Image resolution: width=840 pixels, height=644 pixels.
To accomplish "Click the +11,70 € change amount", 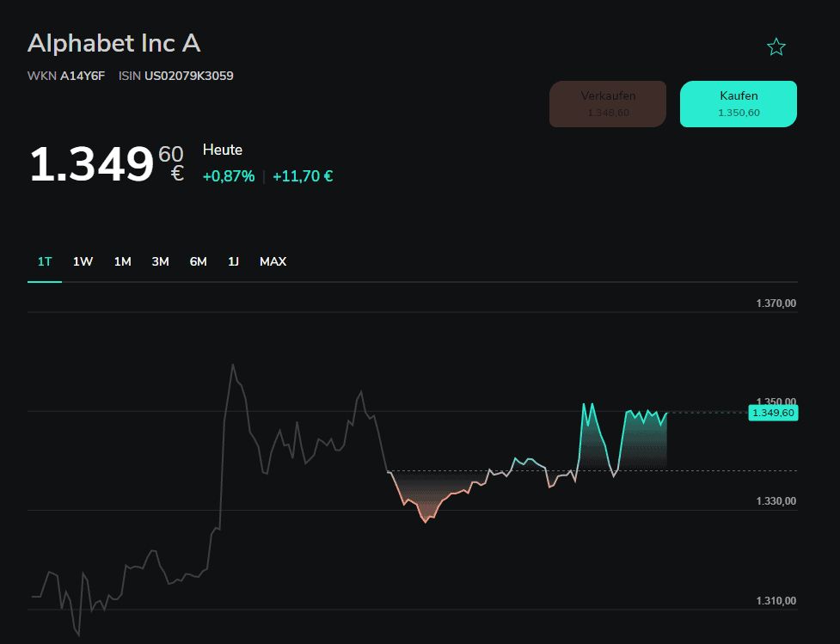I will (303, 176).
